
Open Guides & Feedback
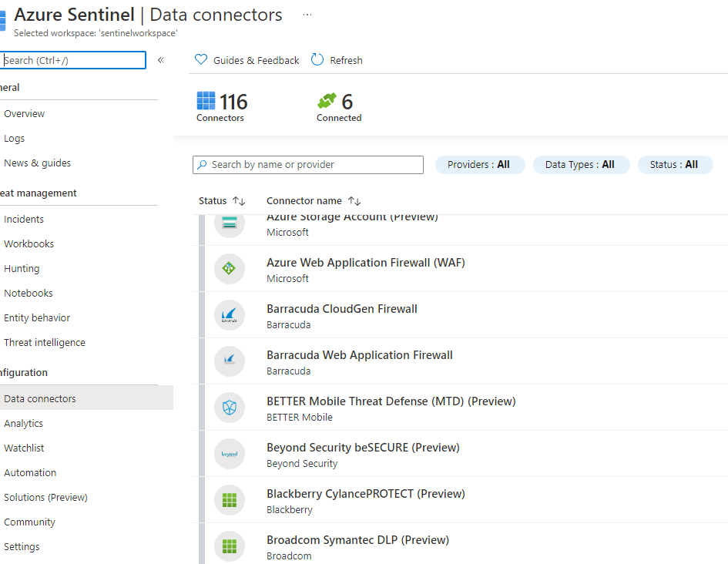pos(247,60)
